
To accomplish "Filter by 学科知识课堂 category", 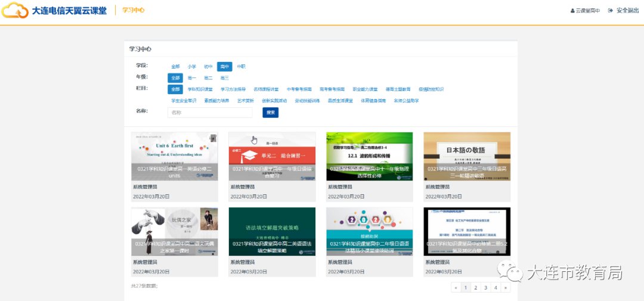I will 200,89.
